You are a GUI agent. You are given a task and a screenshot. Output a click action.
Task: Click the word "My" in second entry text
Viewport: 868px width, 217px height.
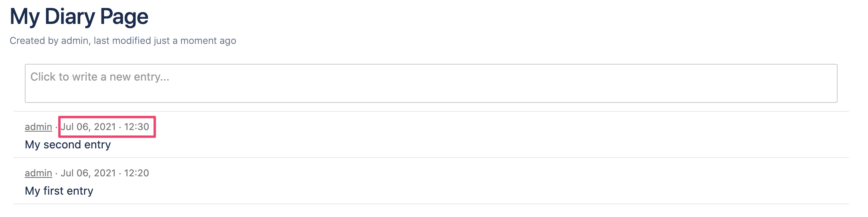pos(32,145)
